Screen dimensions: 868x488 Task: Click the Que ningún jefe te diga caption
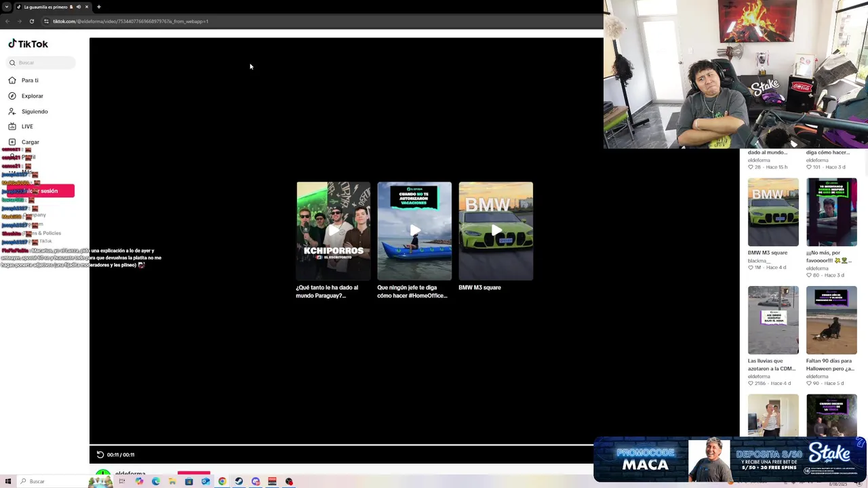(x=412, y=291)
